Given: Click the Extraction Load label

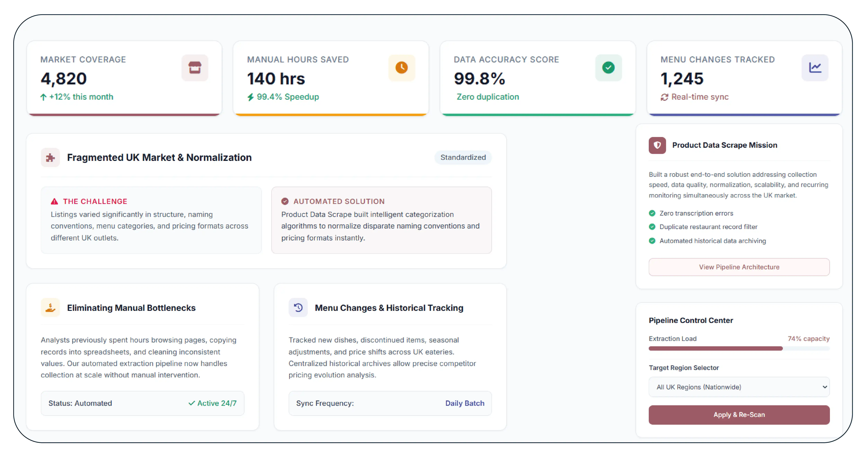Looking at the screenshot, I should (x=673, y=339).
